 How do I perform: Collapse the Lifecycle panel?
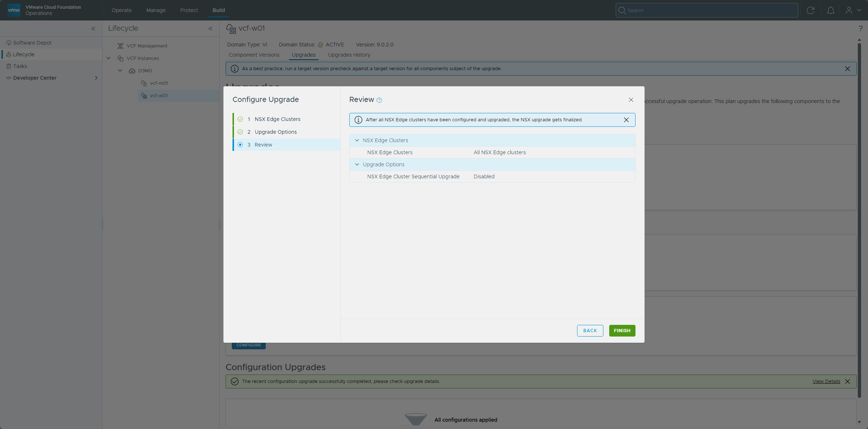click(211, 29)
